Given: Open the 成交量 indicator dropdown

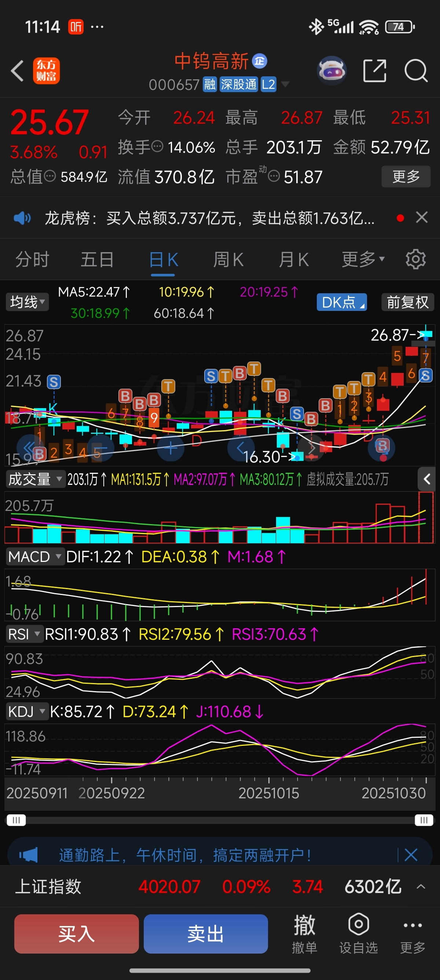Looking at the screenshot, I should coord(35,479).
